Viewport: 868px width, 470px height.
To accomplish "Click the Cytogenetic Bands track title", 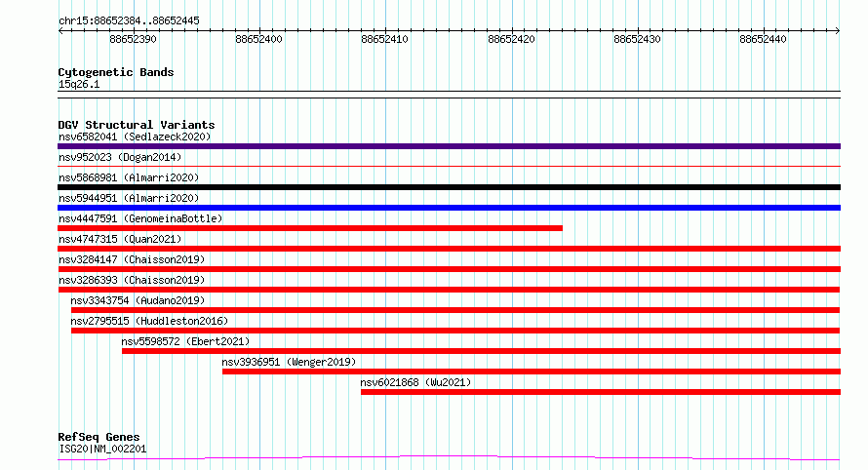I will [x=116, y=72].
